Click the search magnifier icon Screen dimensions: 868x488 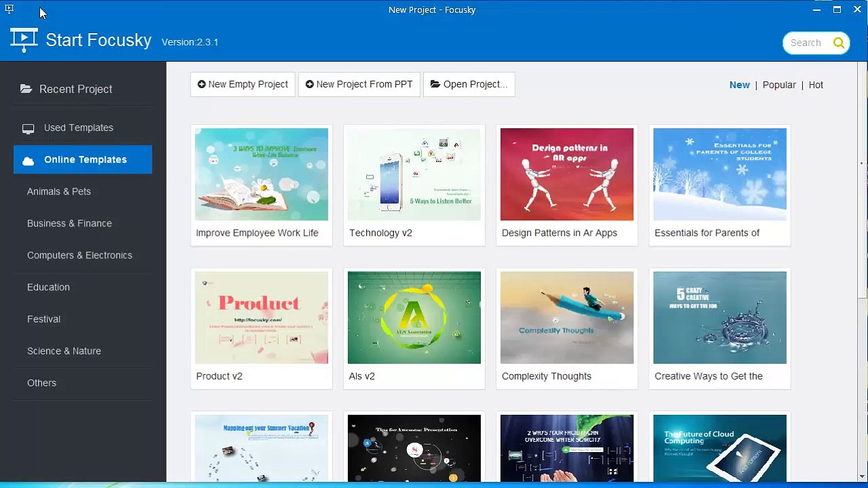click(839, 43)
